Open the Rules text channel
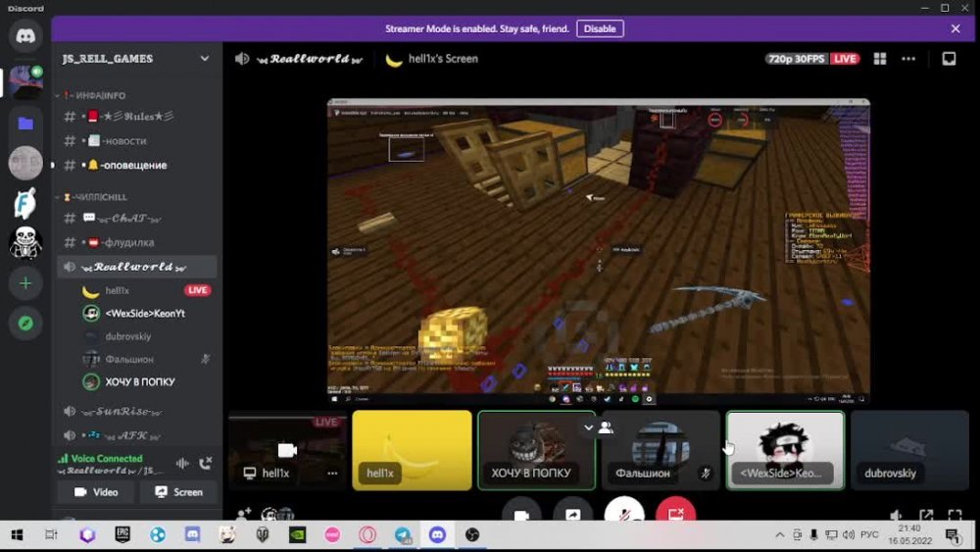Viewport: 980px width, 552px height. tap(137, 117)
